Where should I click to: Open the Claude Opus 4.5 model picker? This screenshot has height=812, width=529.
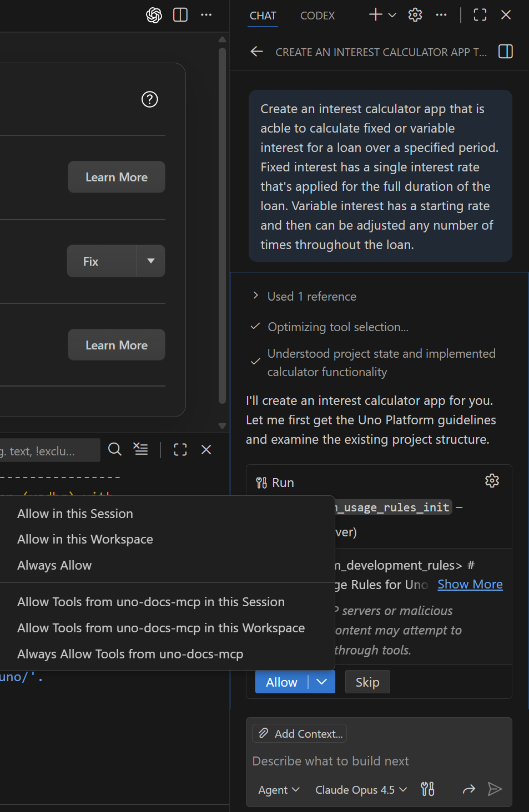click(x=361, y=789)
